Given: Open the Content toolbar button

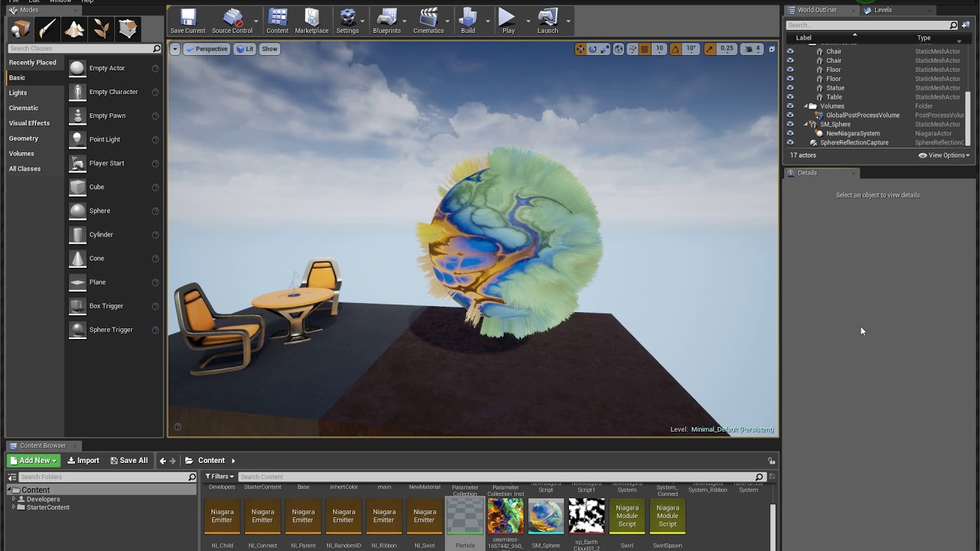Looking at the screenshot, I should coord(277,21).
